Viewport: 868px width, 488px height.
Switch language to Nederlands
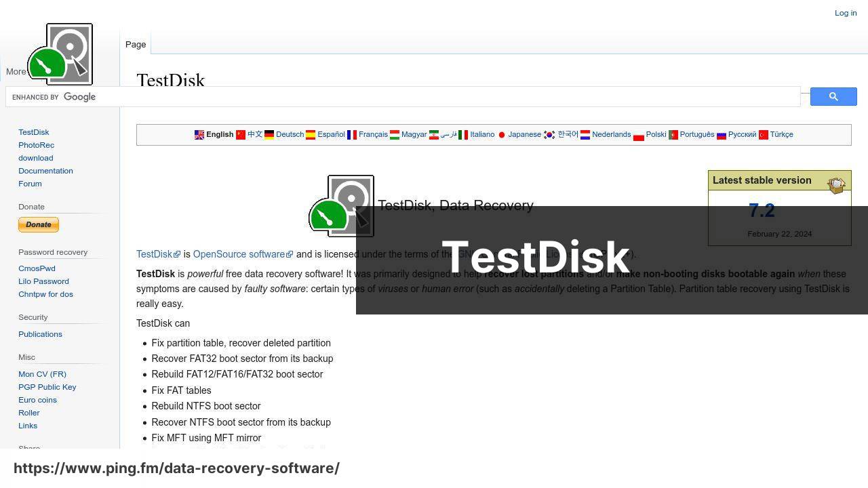tap(611, 134)
